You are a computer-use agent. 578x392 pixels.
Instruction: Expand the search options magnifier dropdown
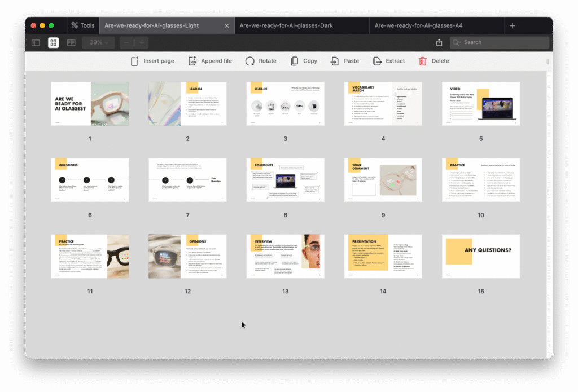click(x=457, y=42)
